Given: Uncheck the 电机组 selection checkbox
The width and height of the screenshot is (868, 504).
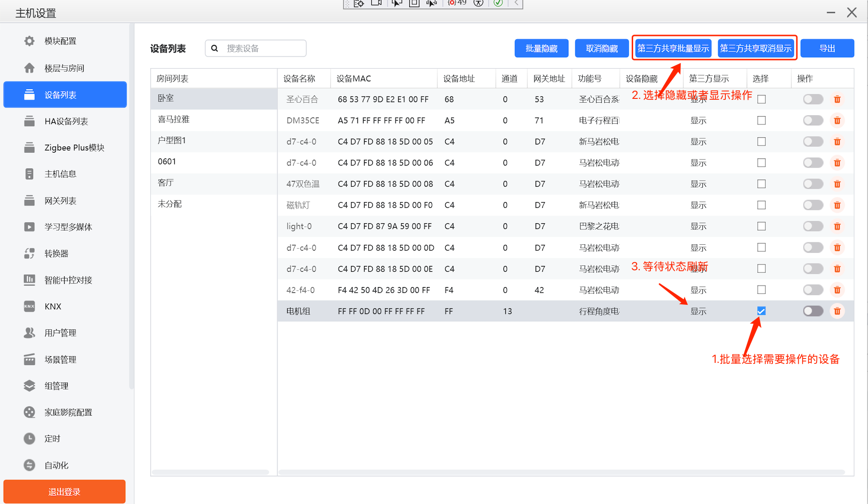Looking at the screenshot, I should click(x=761, y=311).
